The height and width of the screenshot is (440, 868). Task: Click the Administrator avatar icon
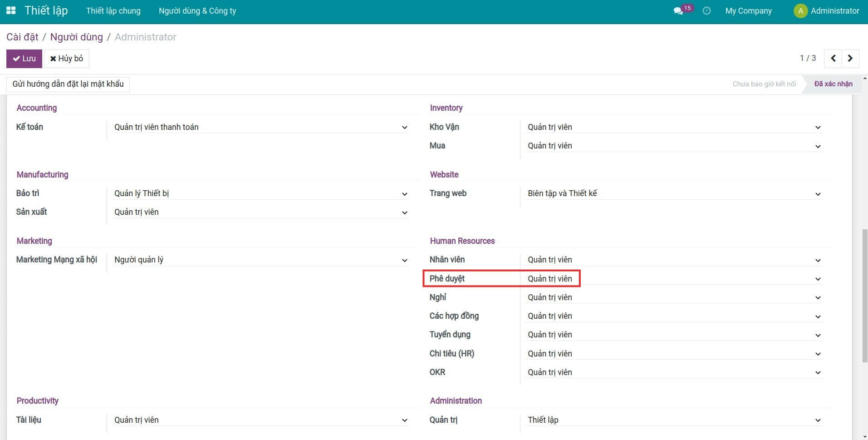[800, 11]
